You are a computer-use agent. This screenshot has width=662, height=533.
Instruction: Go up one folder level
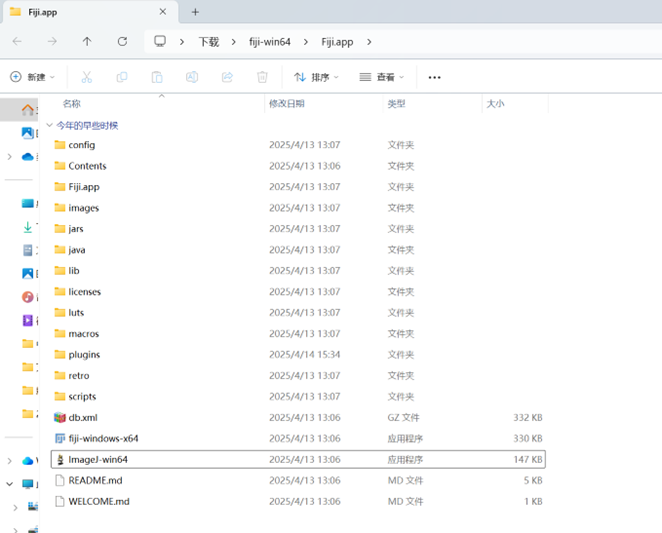tap(87, 41)
